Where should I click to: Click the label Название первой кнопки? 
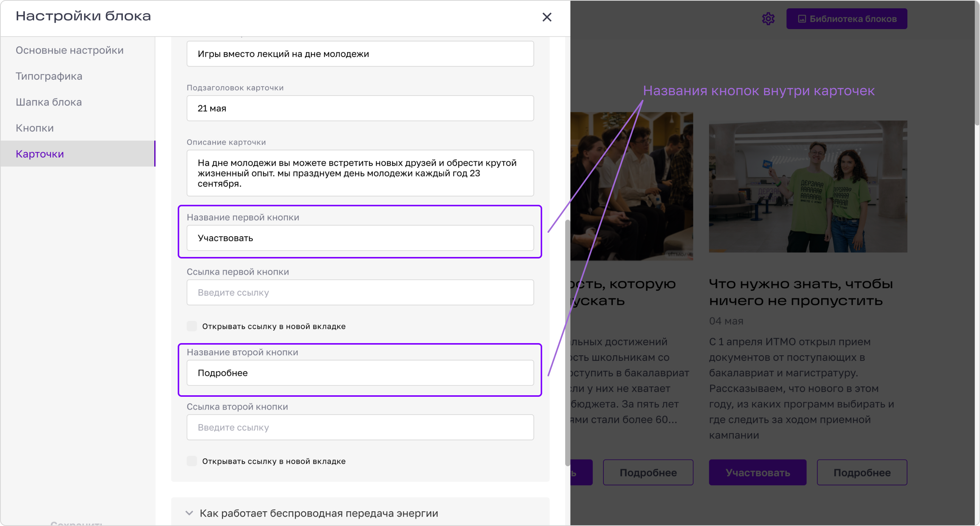click(x=243, y=217)
